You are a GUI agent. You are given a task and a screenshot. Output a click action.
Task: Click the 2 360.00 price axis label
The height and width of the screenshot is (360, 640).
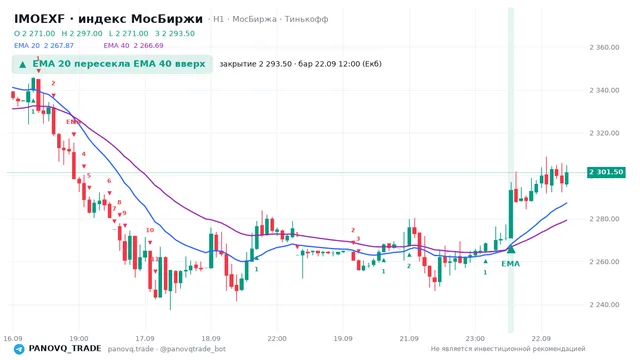point(604,47)
